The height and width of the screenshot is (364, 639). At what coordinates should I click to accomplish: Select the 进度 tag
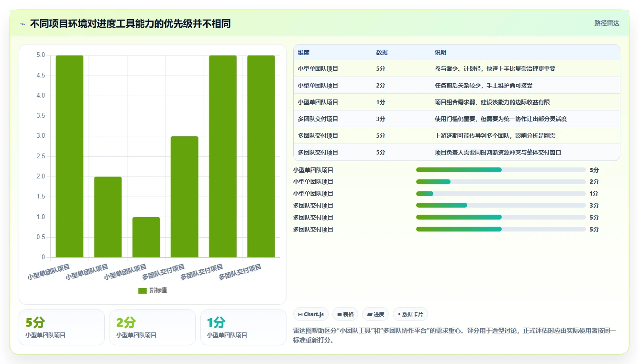[x=375, y=314]
